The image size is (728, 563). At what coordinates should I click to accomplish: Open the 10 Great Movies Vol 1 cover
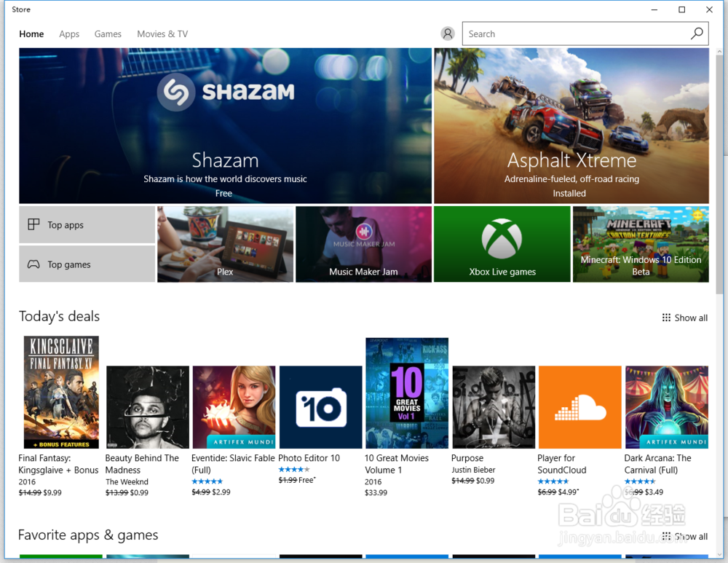click(x=407, y=393)
